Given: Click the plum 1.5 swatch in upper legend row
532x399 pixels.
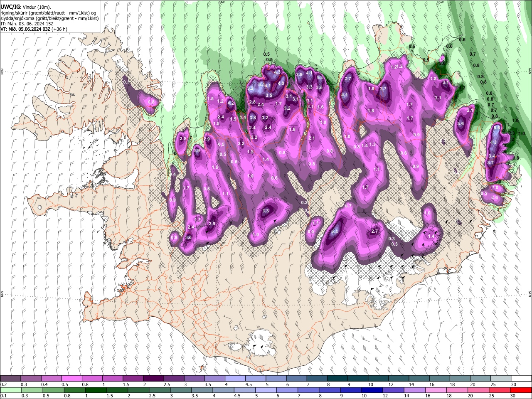Looking at the screenshot, I should (x=133, y=379).
